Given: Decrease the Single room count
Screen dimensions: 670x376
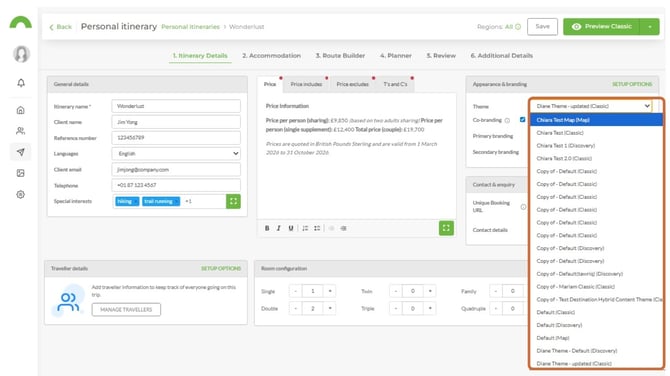Looking at the screenshot, I should pyautogui.click(x=295, y=291).
